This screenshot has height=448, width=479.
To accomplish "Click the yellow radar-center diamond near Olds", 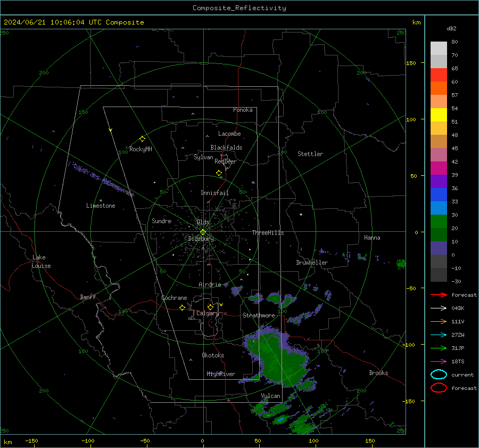I will pos(203,232).
